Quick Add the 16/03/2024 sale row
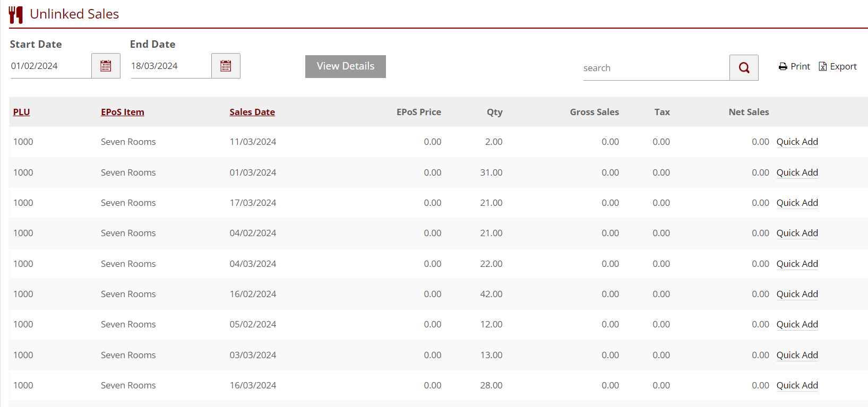 [797, 385]
